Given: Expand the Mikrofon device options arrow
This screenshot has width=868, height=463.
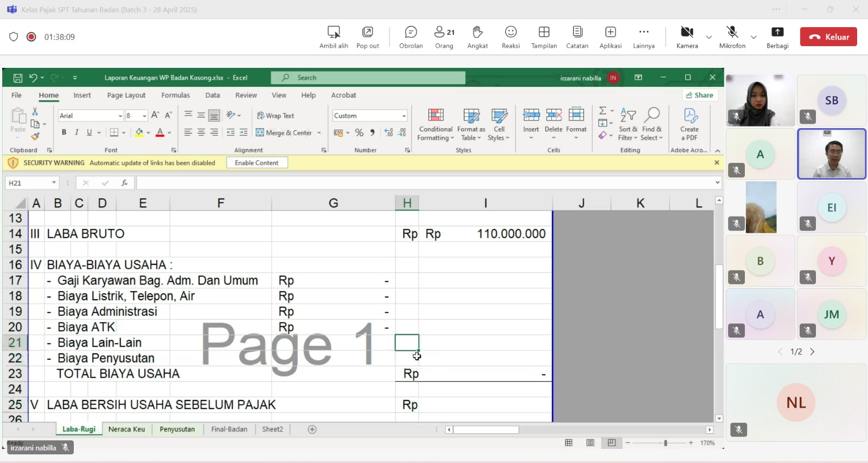Looking at the screenshot, I should coord(754,37).
